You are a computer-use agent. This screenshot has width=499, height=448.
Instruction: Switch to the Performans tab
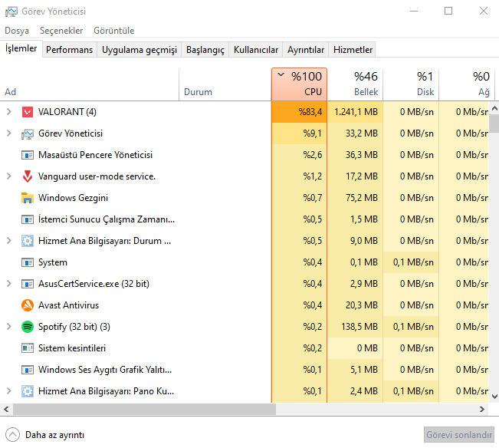[70, 50]
